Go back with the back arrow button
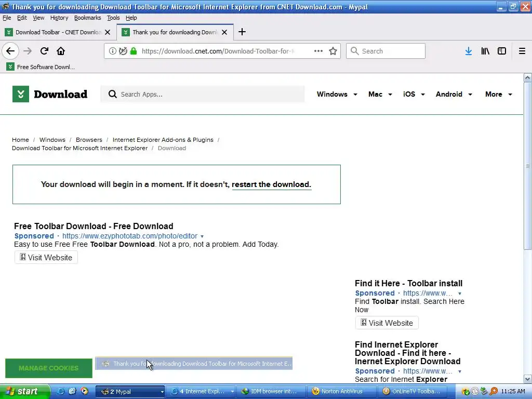The height and width of the screenshot is (399, 532). point(10,51)
